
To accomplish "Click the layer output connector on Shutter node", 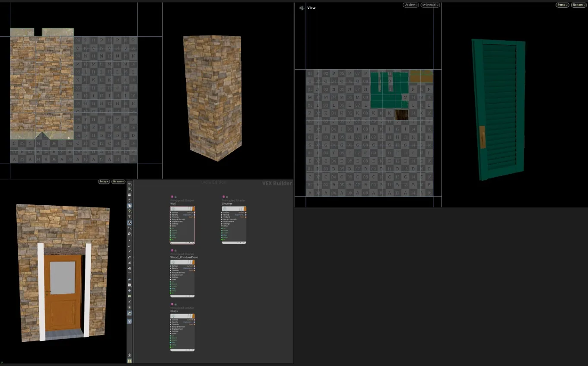I will point(246,217).
